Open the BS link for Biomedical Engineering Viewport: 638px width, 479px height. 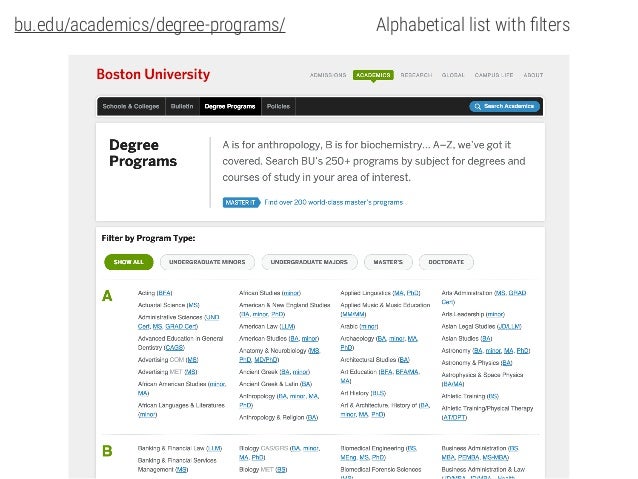(412, 448)
